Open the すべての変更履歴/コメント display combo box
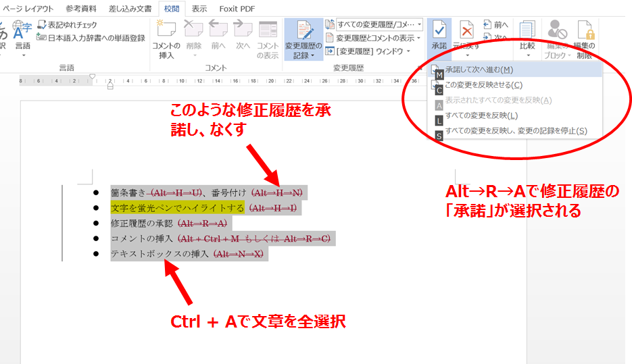This screenshot has width=632, height=364. pyautogui.click(x=380, y=24)
